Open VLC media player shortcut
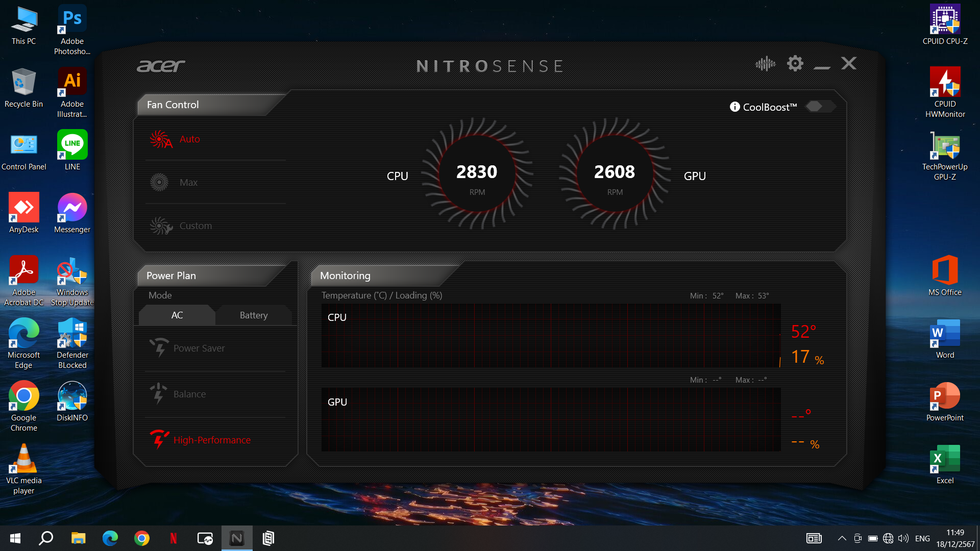Screen dimensions: 980x551 pyautogui.click(x=24, y=469)
